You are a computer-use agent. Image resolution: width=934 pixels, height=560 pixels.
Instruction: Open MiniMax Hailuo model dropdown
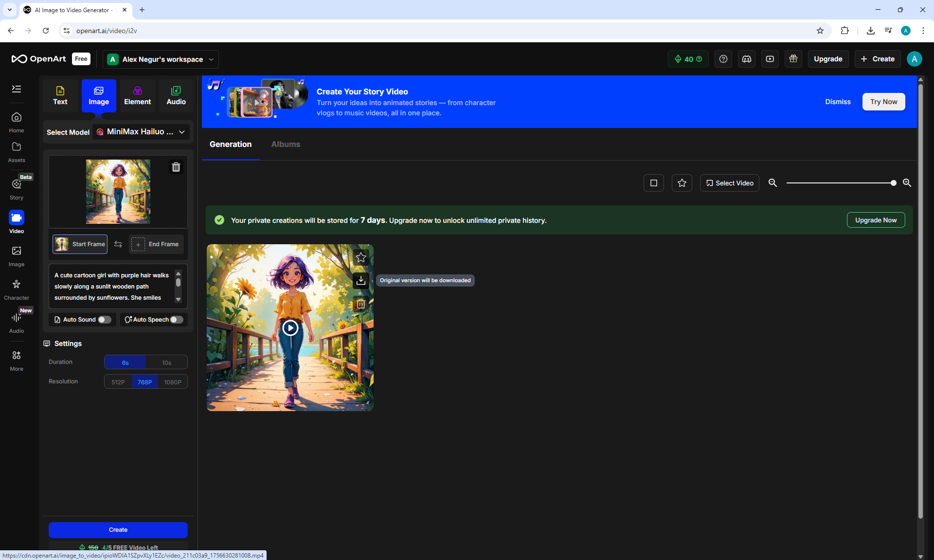(141, 132)
